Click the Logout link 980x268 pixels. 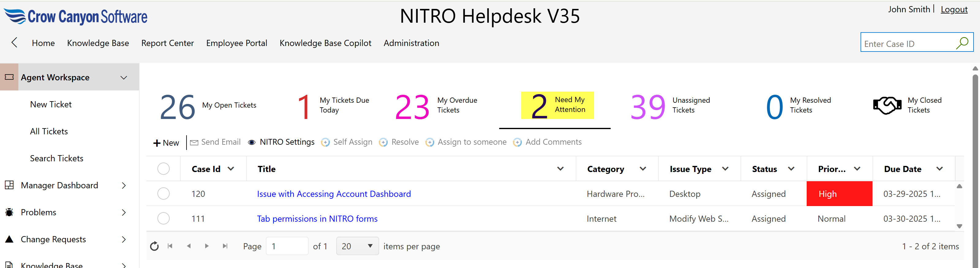954,10
